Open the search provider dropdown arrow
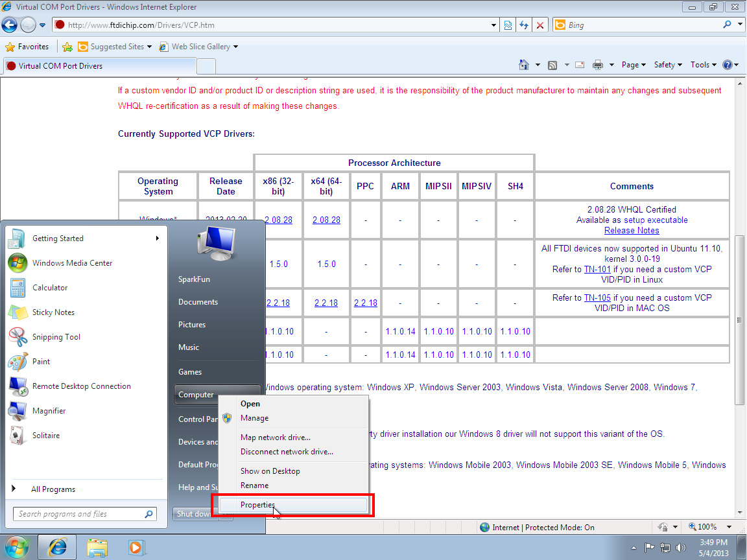This screenshot has width=747, height=560. click(741, 25)
